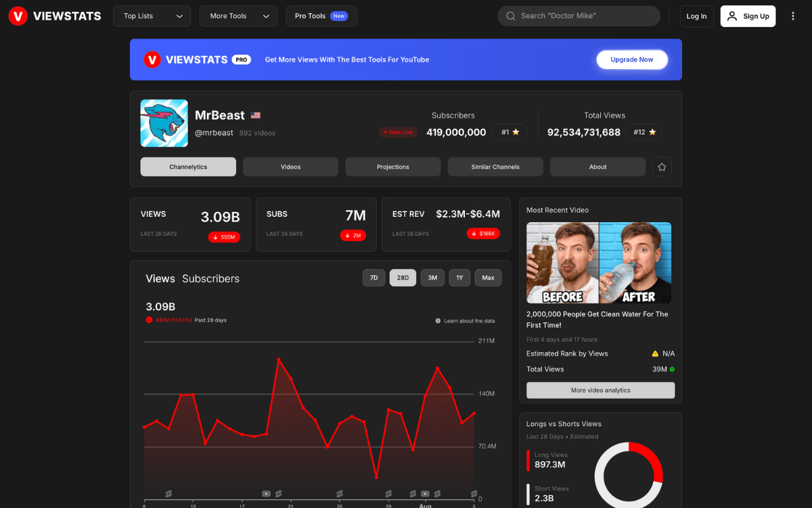Click the #1 subscriber rank badge
The image size is (812, 508).
click(510, 132)
